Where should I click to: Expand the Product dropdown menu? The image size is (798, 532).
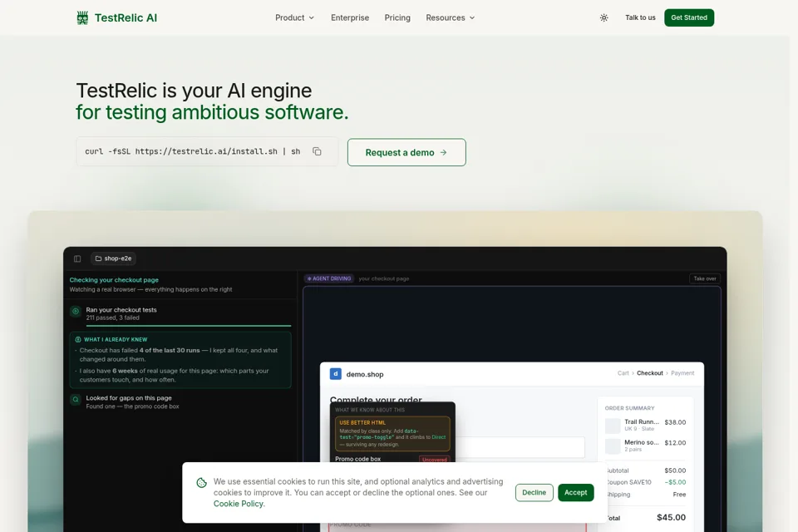pos(294,17)
